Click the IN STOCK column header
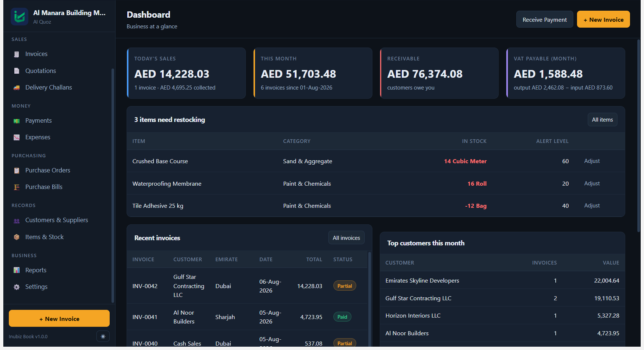This screenshot has height=350, width=644. 474,141
